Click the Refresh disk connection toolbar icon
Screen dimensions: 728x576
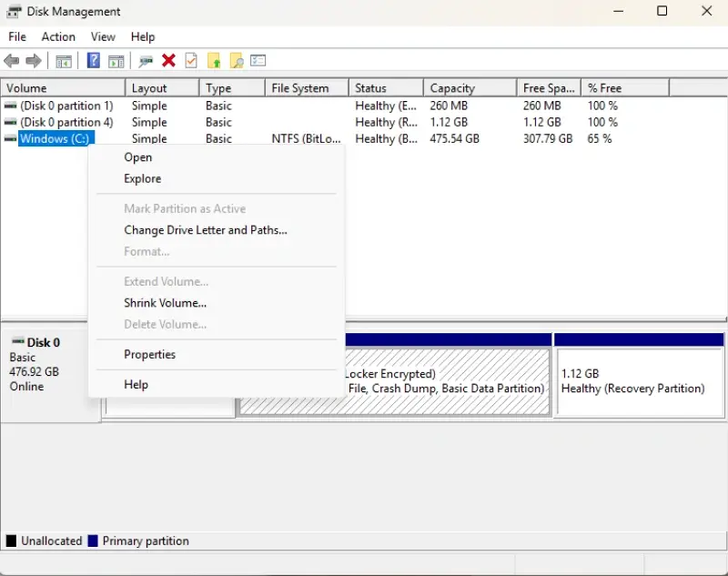[146, 61]
